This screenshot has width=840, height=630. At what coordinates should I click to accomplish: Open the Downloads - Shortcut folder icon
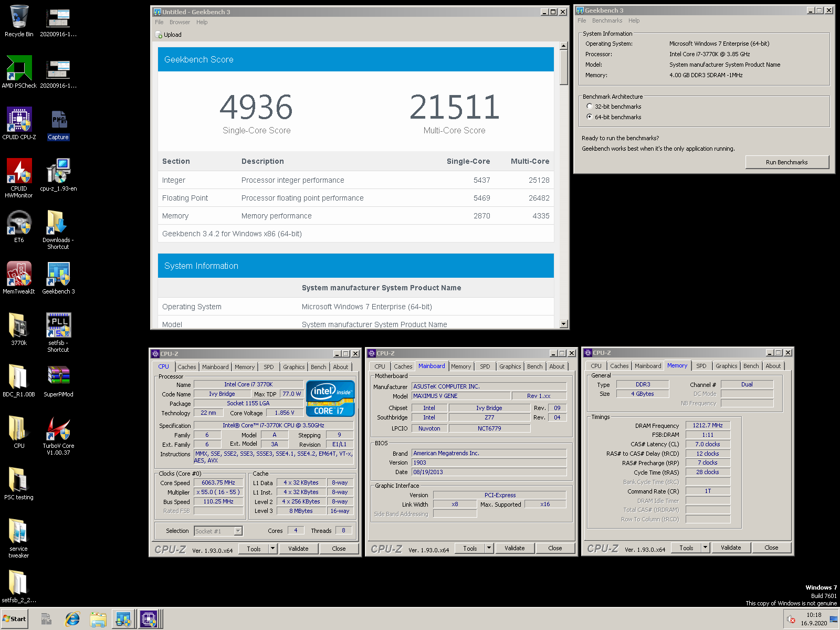(58, 229)
